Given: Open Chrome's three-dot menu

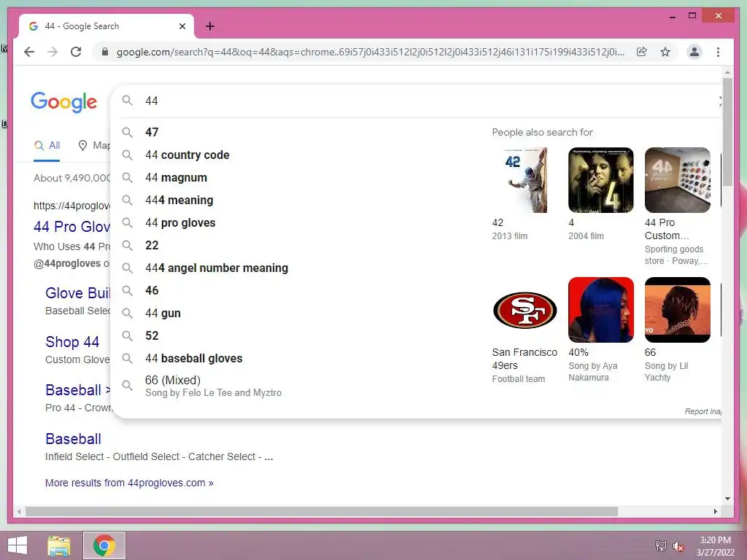Looking at the screenshot, I should pyautogui.click(x=718, y=52).
